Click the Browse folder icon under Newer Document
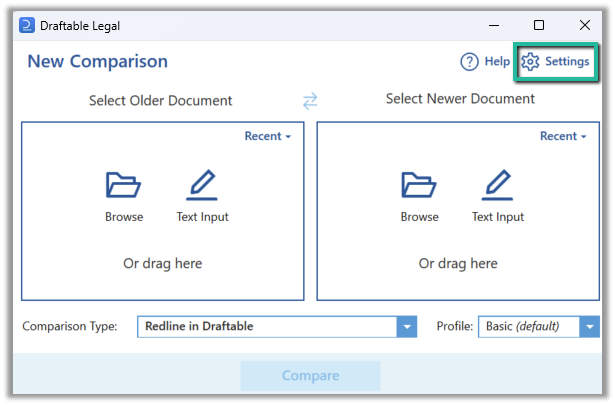This screenshot has height=405, width=615. click(x=418, y=185)
